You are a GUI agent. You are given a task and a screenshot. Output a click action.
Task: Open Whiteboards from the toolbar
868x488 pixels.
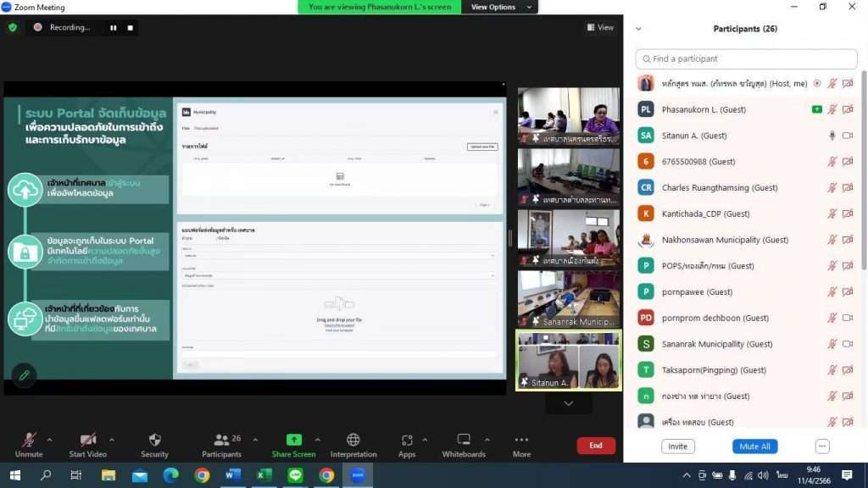[x=464, y=441]
